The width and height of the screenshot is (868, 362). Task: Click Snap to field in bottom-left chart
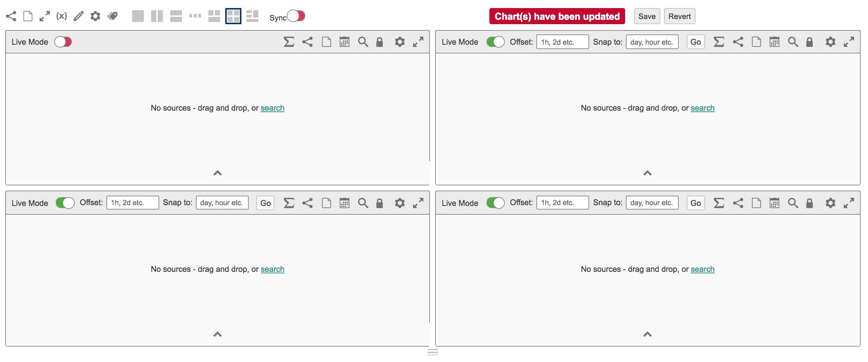tap(222, 203)
